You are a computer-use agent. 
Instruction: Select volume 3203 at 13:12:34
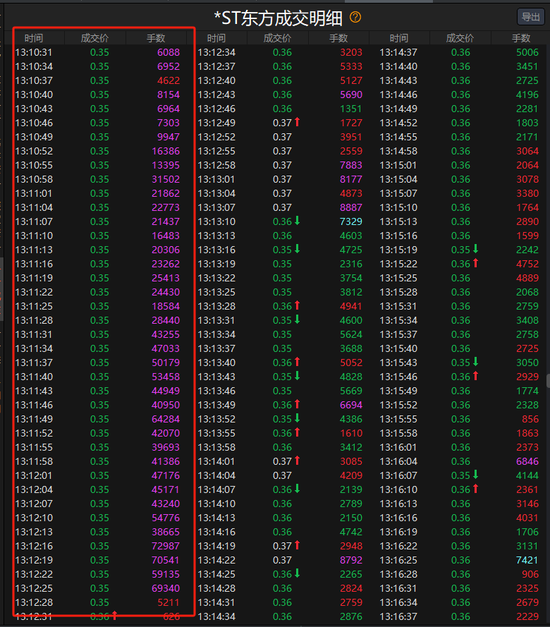[351, 52]
